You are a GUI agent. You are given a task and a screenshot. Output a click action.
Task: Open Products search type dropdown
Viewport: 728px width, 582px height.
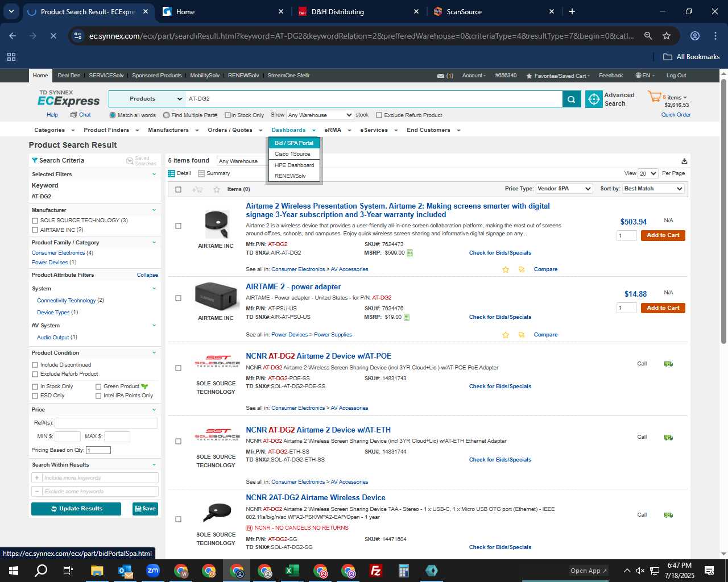tap(147, 99)
